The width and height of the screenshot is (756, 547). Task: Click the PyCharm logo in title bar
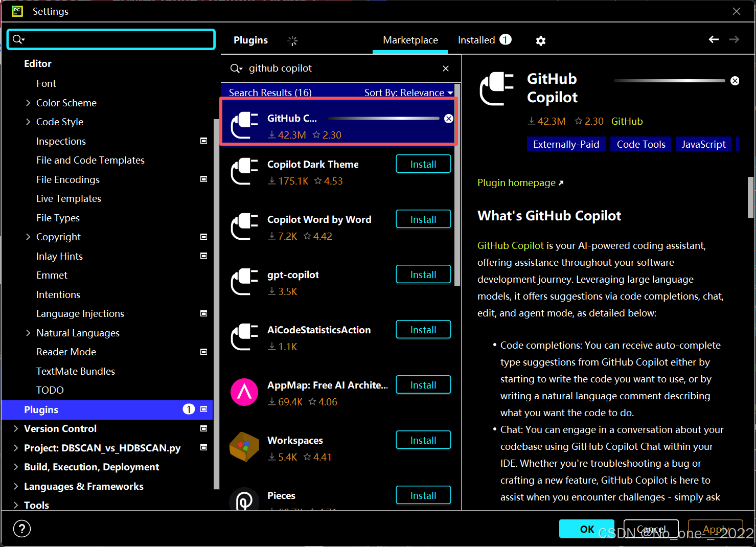(x=17, y=11)
